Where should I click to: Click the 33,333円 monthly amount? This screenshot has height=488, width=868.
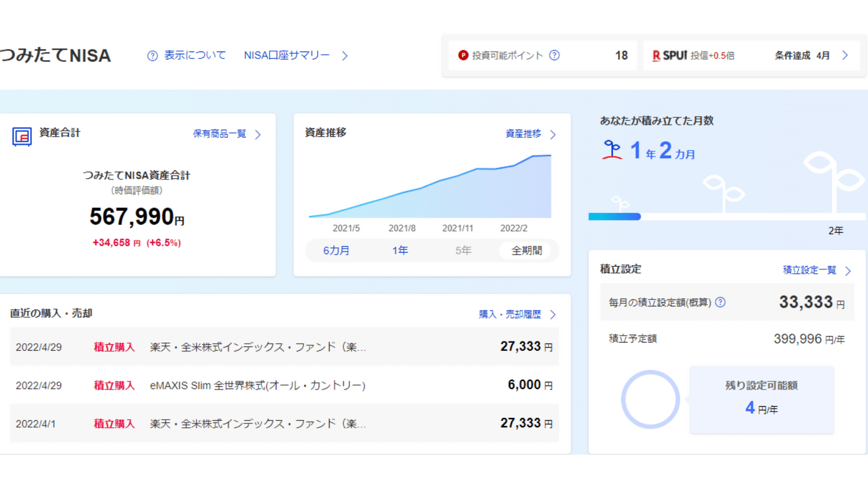[812, 302]
